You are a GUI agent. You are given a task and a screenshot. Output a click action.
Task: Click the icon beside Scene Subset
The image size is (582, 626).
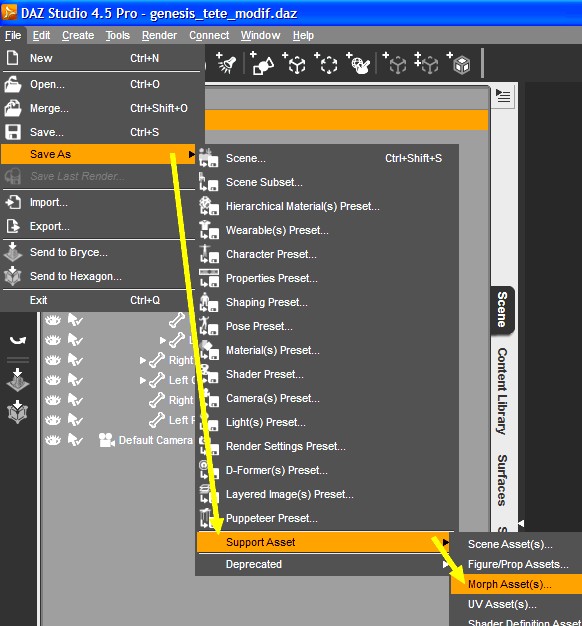(x=209, y=182)
